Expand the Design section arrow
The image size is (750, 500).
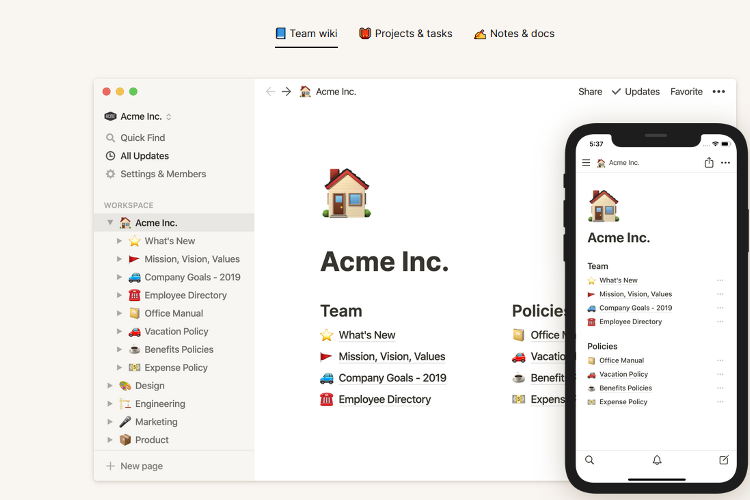(110, 386)
